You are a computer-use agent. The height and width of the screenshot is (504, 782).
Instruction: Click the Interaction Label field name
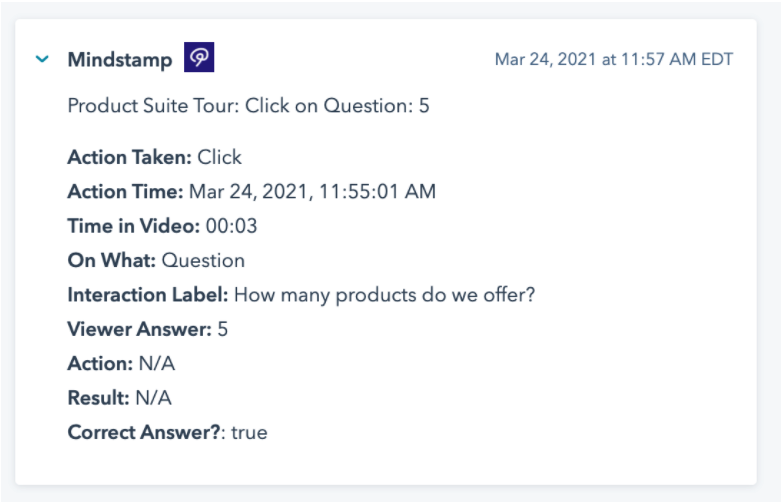148,295
